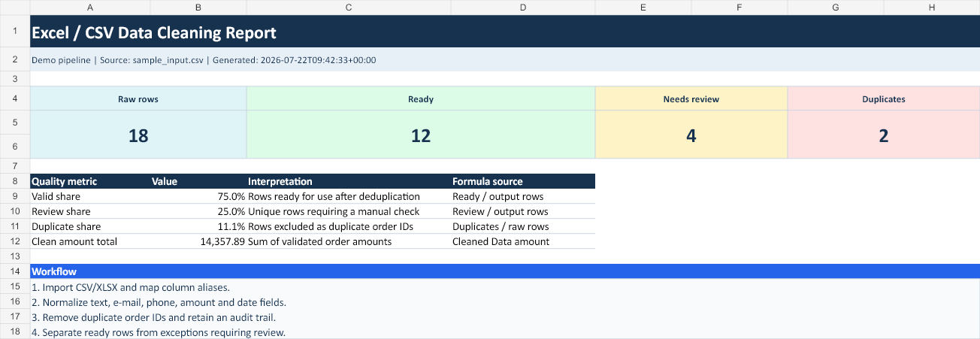This screenshot has width=980, height=339.
Task: Select row 2 header
Action: tap(15, 59)
